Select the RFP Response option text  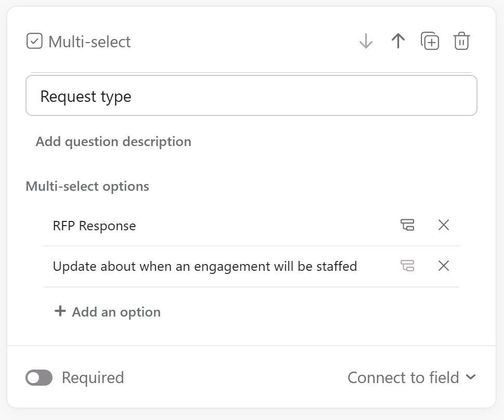[x=95, y=226]
